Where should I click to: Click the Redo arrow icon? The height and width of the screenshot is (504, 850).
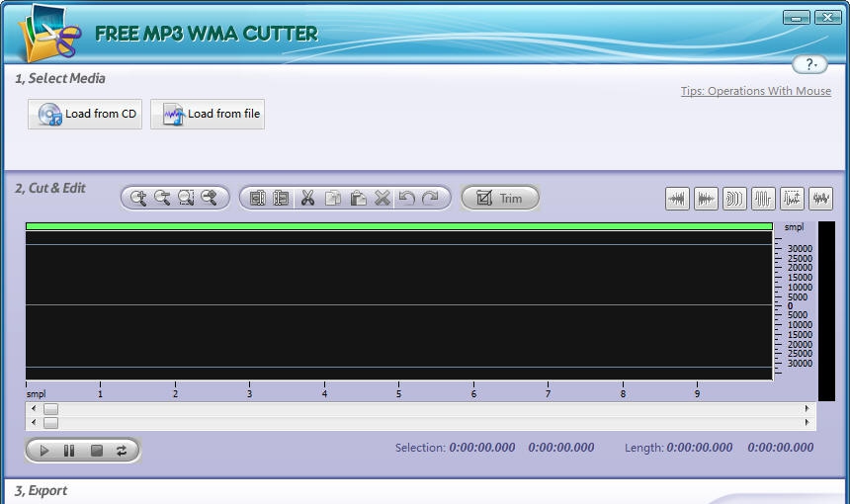430,198
